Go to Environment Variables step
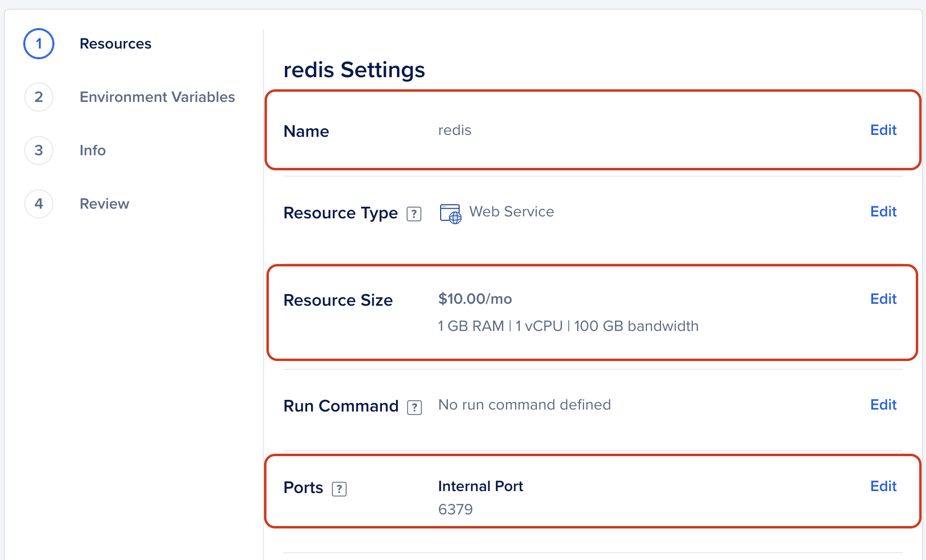Viewport: 926px width, 560px height. click(x=157, y=97)
